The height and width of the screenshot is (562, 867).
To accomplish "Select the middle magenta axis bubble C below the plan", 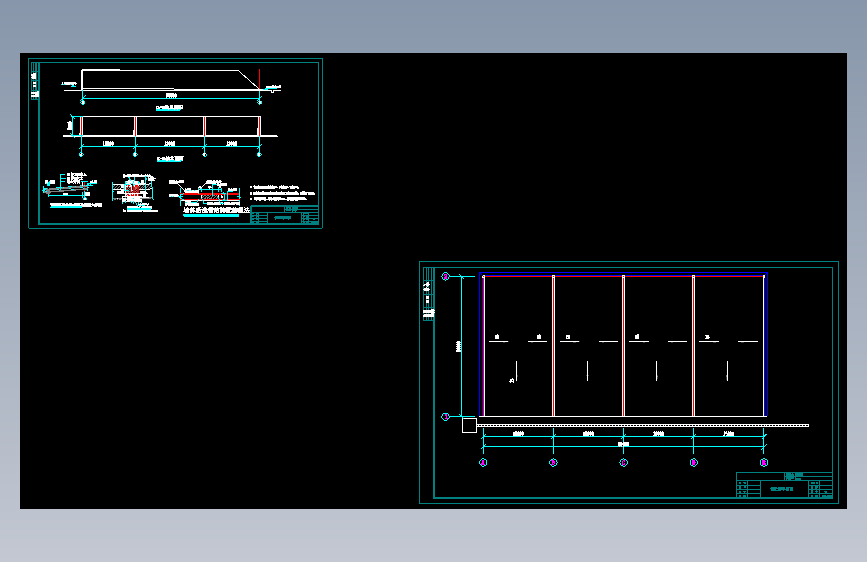I will (623, 462).
